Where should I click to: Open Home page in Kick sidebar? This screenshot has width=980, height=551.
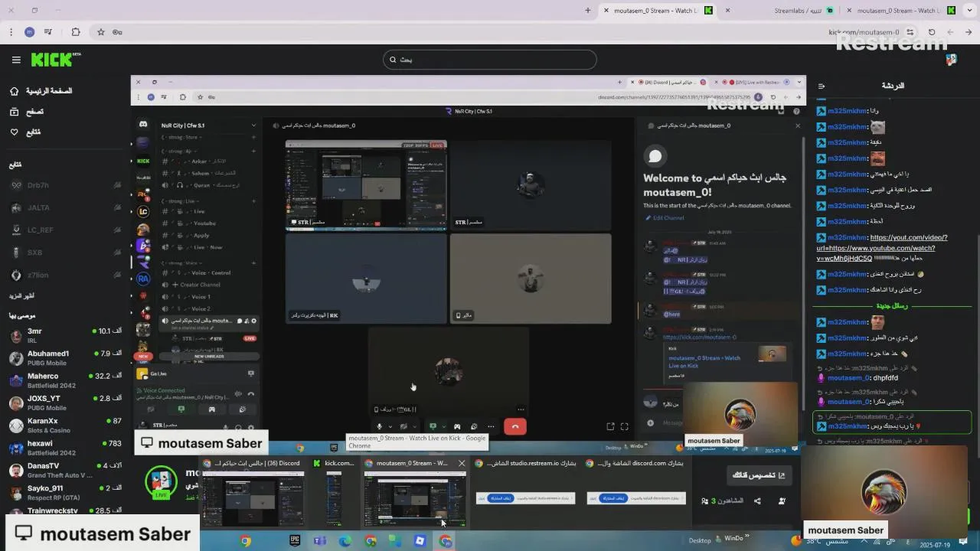[42, 91]
